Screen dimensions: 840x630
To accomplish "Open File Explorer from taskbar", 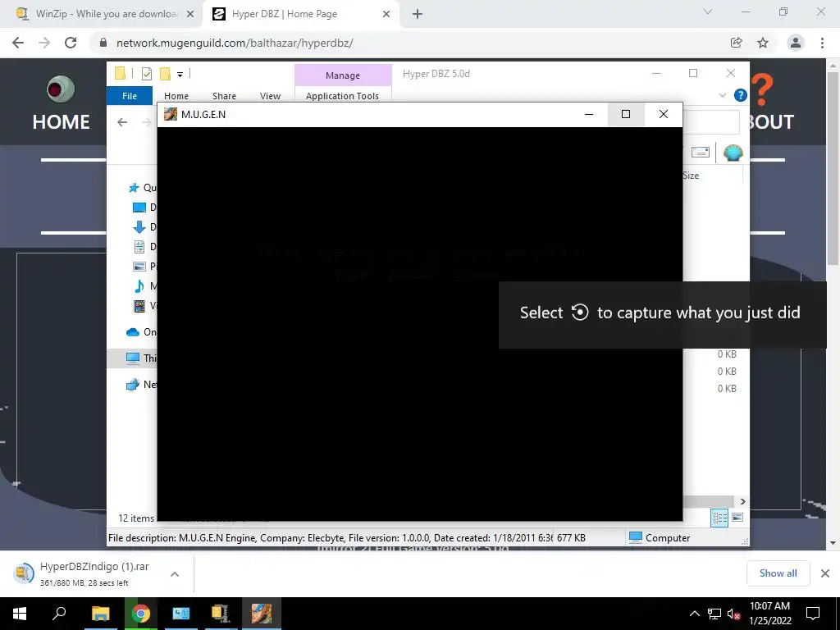I will [x=100, y=614].
